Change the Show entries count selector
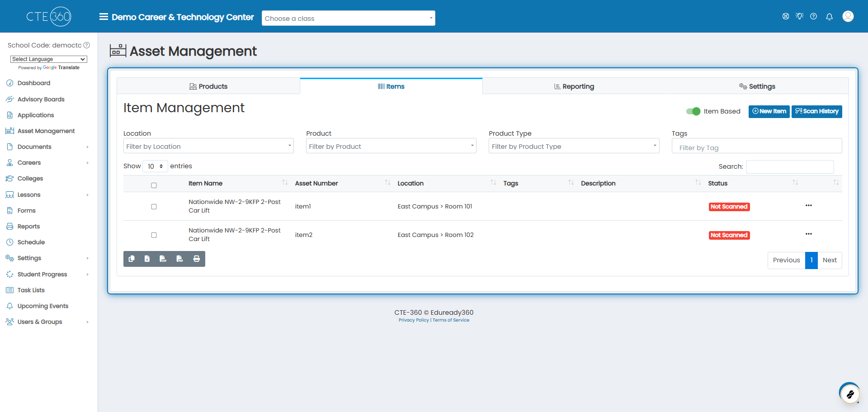The image size is (868, 412). click(x=155, y=166)
